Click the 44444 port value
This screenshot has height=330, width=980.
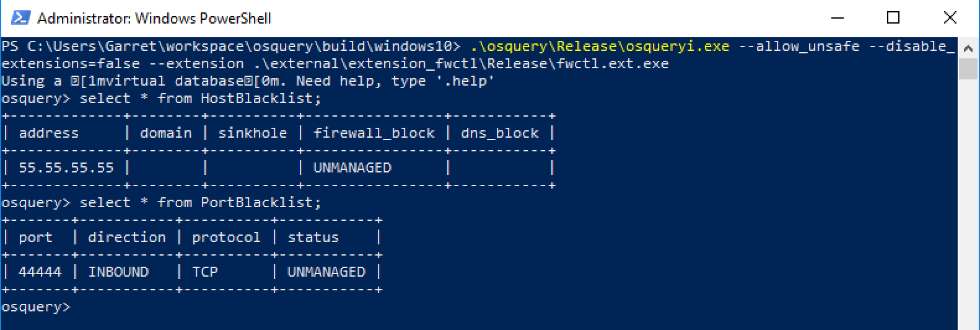click(40, 272)
